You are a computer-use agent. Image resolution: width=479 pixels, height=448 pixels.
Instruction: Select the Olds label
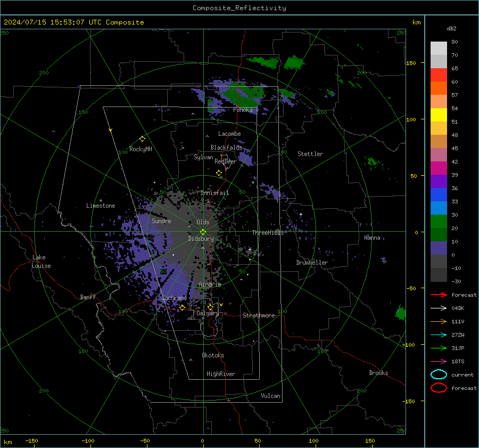point(203,222)
